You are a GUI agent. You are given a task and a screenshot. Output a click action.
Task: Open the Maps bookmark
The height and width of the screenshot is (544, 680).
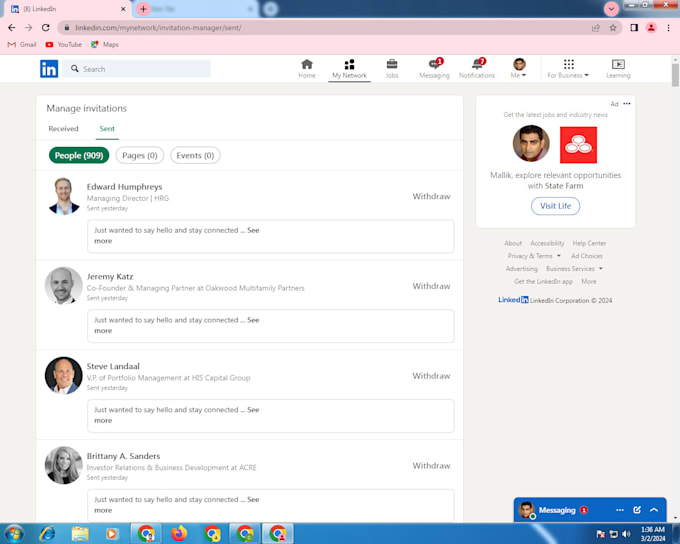[105, 45]
